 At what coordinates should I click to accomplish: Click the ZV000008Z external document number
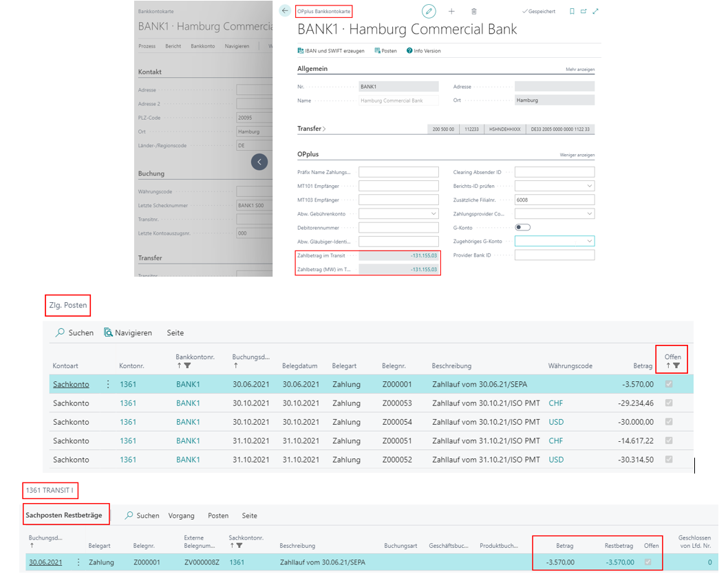click(202, 562)
